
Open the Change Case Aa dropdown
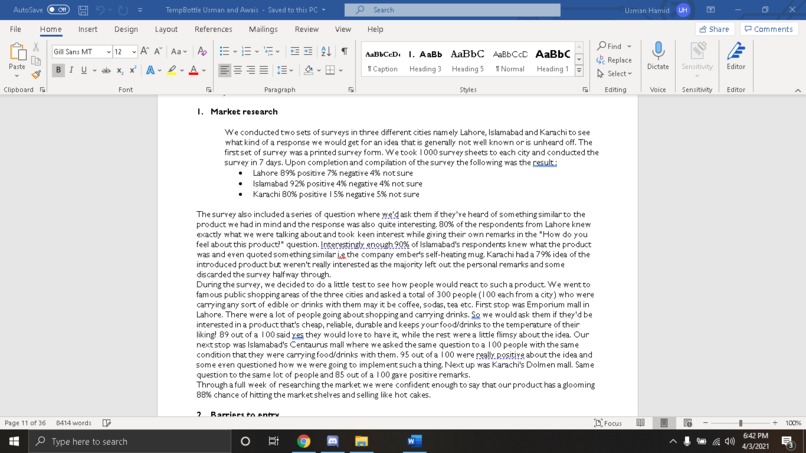(x=178, y=51)
